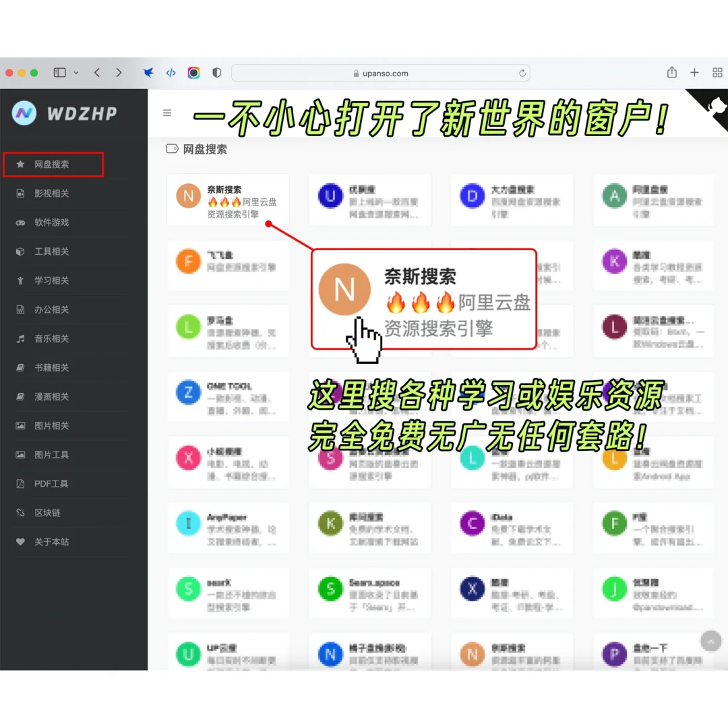The height and width of the screenshot is (728, 728).
Task: Open the green J avatar card
Action: point(654,593)
